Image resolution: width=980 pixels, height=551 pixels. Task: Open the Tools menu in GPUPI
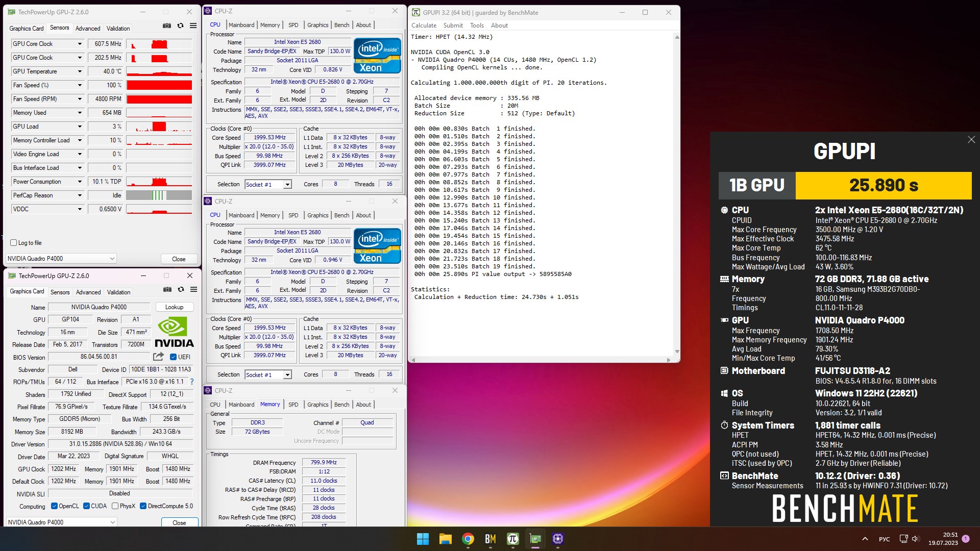click(x=477, y=26)
